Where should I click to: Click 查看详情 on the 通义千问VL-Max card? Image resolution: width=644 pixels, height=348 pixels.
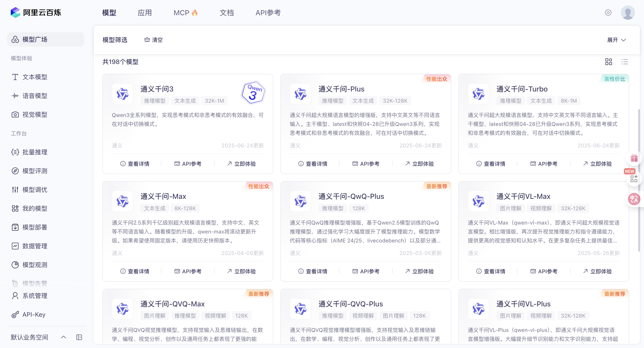tap(491, 271)
